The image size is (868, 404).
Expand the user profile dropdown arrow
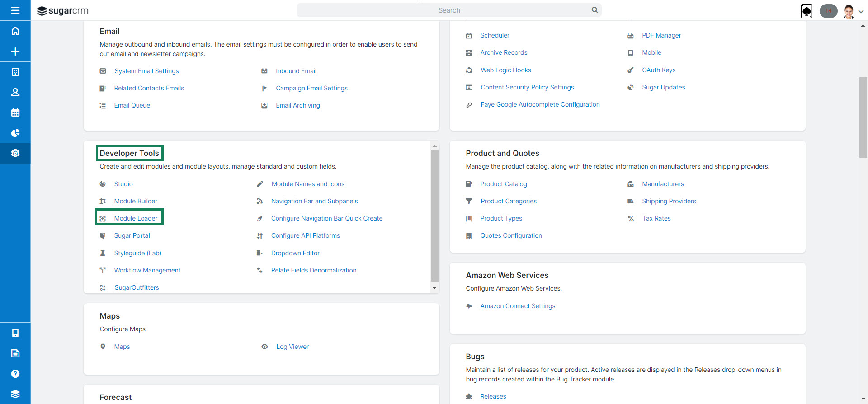(861, 12)
